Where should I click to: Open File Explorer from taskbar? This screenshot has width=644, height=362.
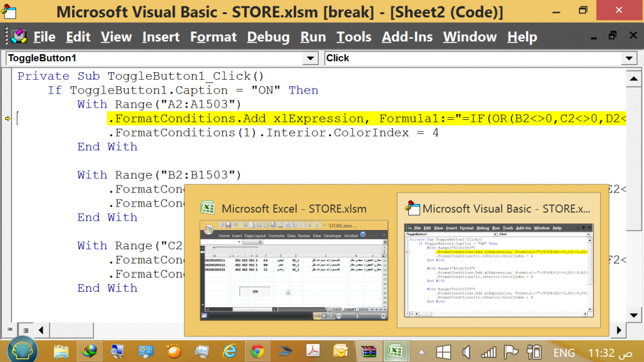(61, 352)
